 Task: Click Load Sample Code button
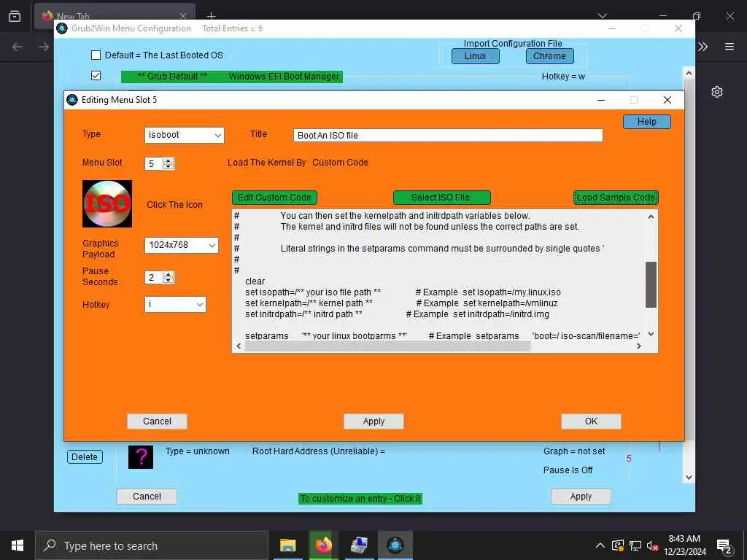(616, 198)
